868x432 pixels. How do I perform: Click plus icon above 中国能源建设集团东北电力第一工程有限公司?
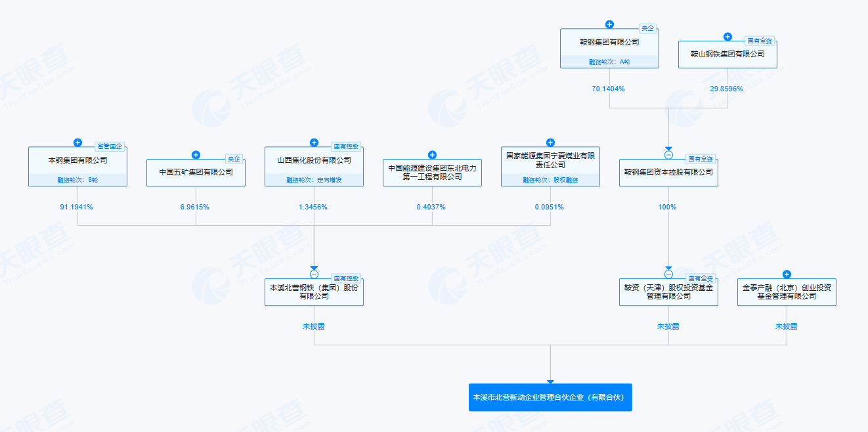tap(432, 155)
